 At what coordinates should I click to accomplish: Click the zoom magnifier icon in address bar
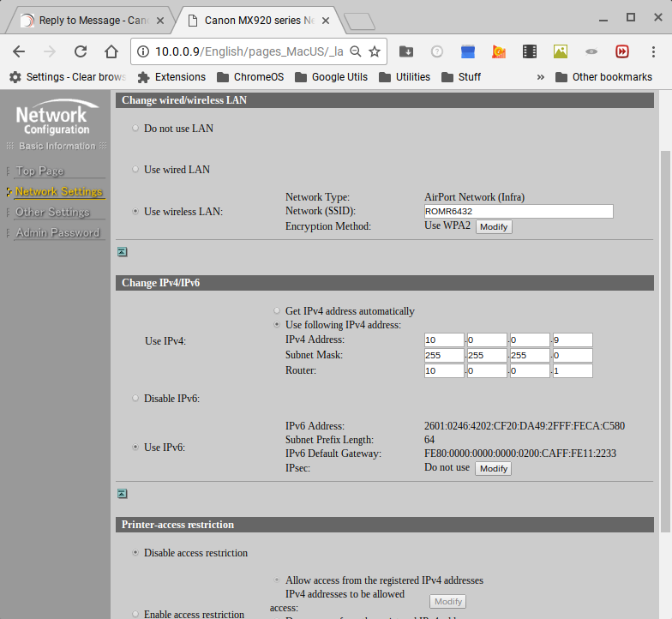click(x=356, y=51)
